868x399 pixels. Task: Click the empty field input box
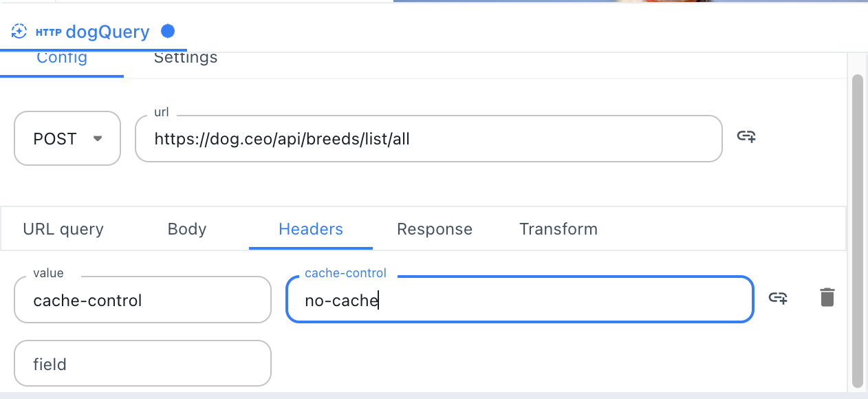pos(142,363)
